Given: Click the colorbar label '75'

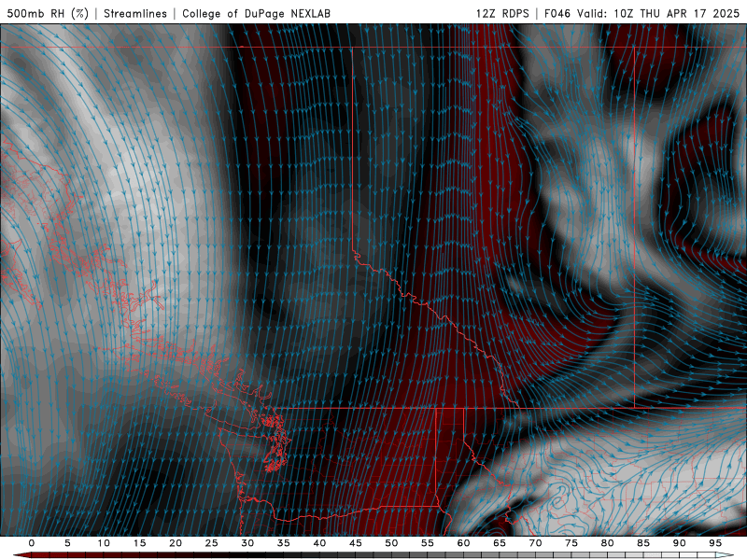Looking at the screenshot, I should [571, 543].
